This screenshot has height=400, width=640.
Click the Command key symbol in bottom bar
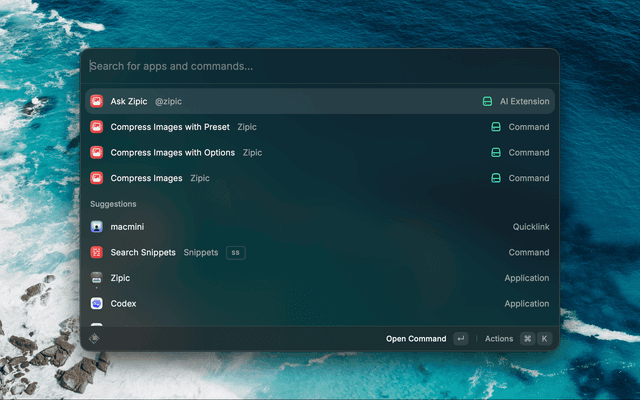tap(527, 339)
